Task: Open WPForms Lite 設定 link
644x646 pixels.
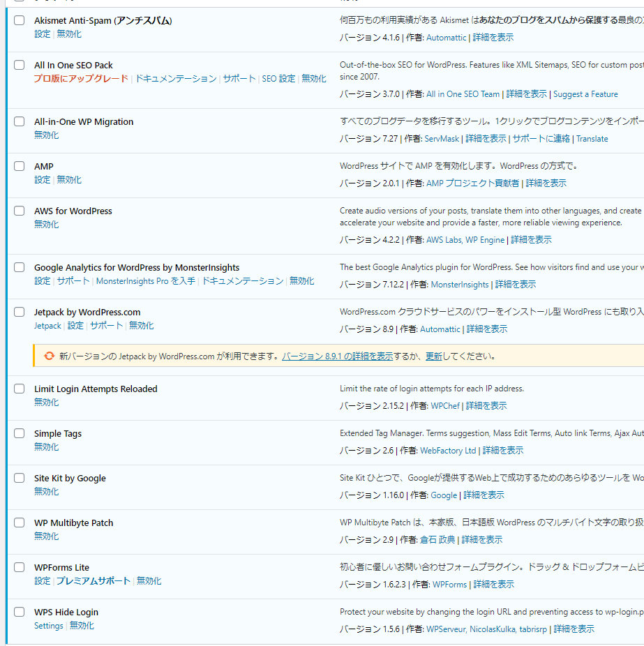Action: (x=42, y=581)
